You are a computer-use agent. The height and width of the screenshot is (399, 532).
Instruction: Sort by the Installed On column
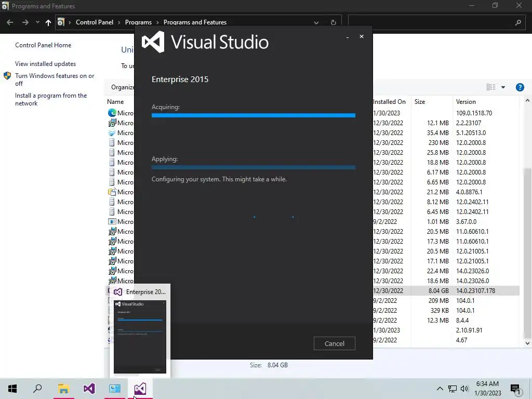(389, 101)
